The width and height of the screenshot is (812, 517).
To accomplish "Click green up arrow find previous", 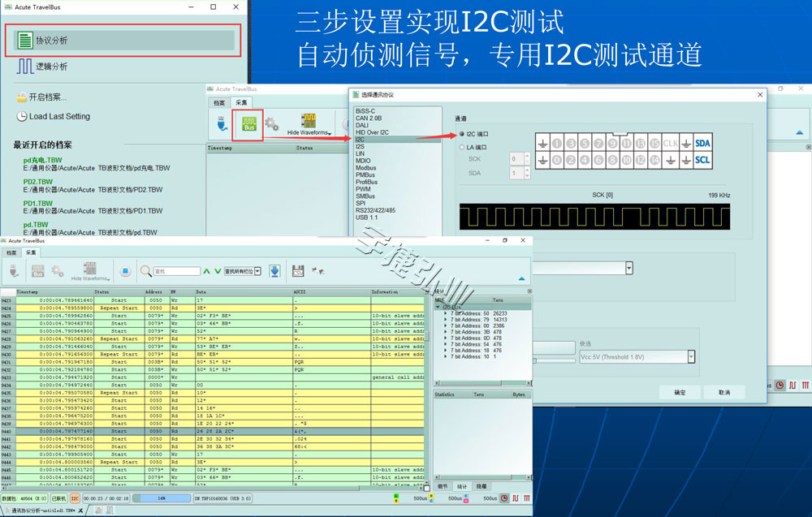I will pos(206,271).
